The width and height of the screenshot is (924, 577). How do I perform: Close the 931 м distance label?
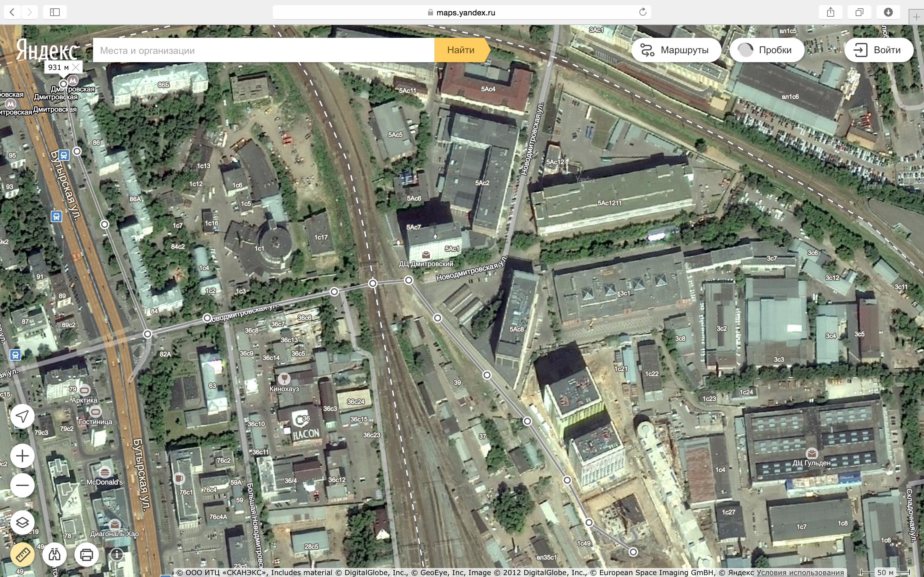coord(76,68)
